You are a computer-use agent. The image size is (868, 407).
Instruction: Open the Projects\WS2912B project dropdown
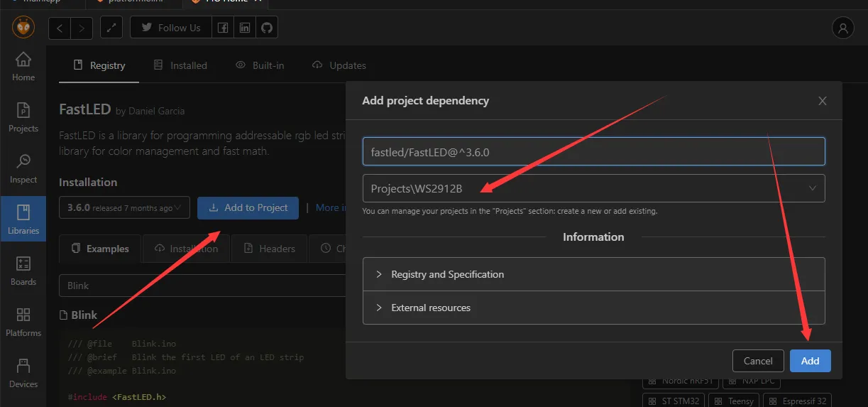pos(593,188)
